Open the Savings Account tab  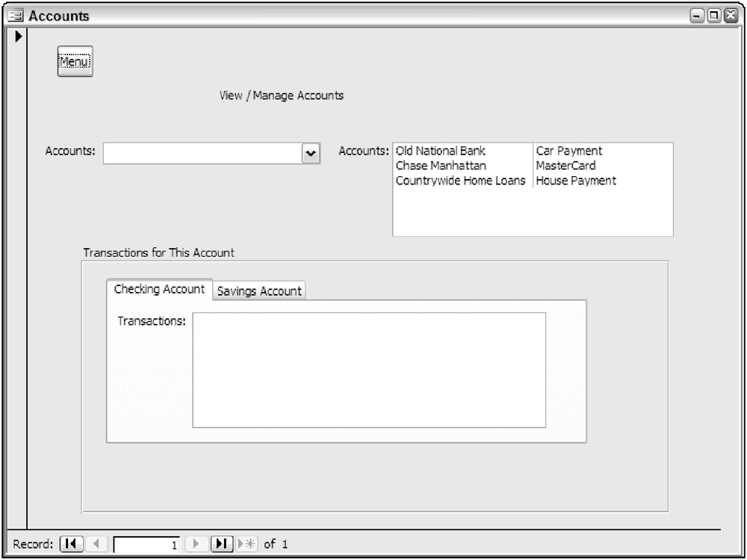pos(259,291)
